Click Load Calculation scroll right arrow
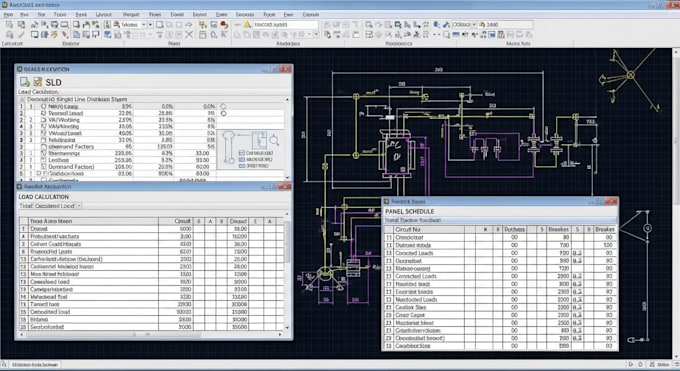 point(280,335)
